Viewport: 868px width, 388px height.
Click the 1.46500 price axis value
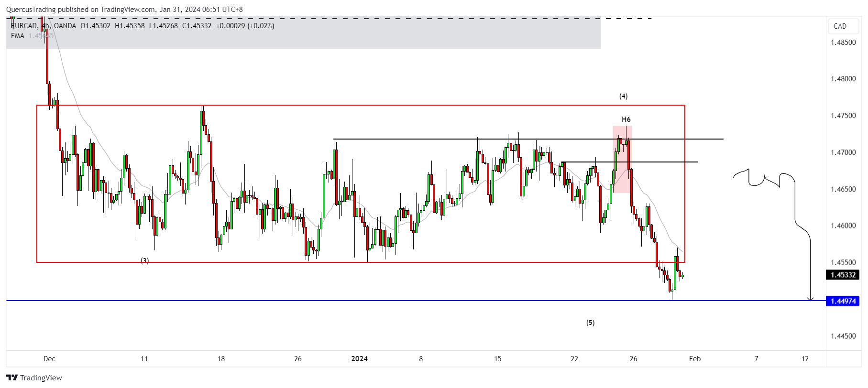(x=843, y=189)
